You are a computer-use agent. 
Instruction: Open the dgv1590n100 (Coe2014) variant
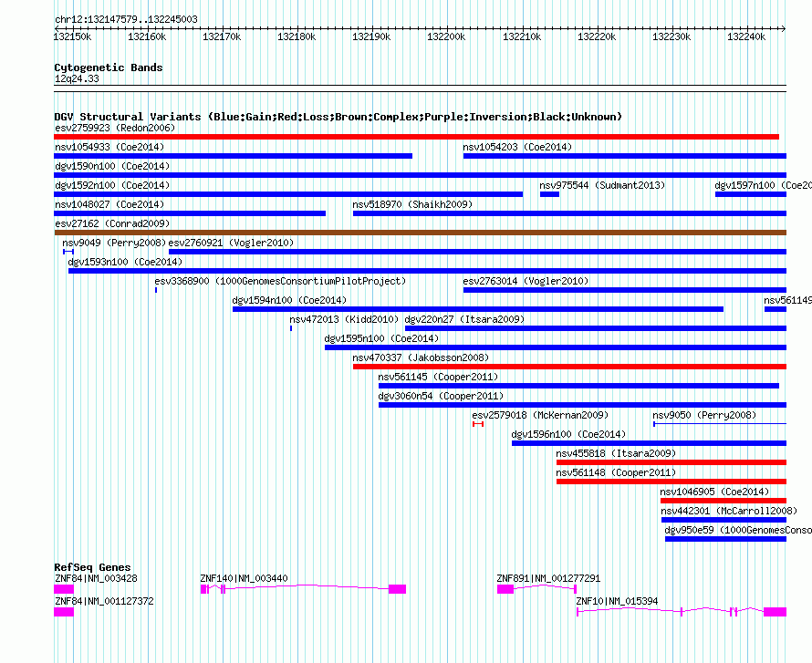tap(420, 175)
